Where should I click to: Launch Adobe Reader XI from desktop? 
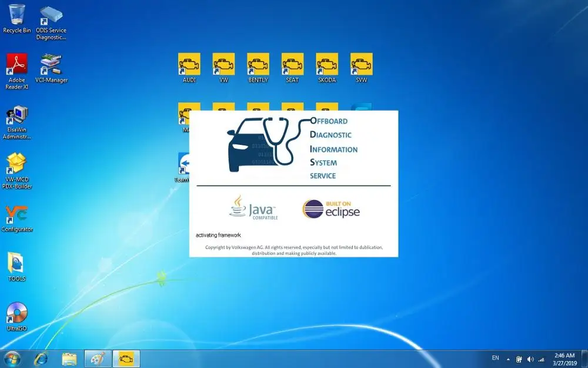click(17, 71)
